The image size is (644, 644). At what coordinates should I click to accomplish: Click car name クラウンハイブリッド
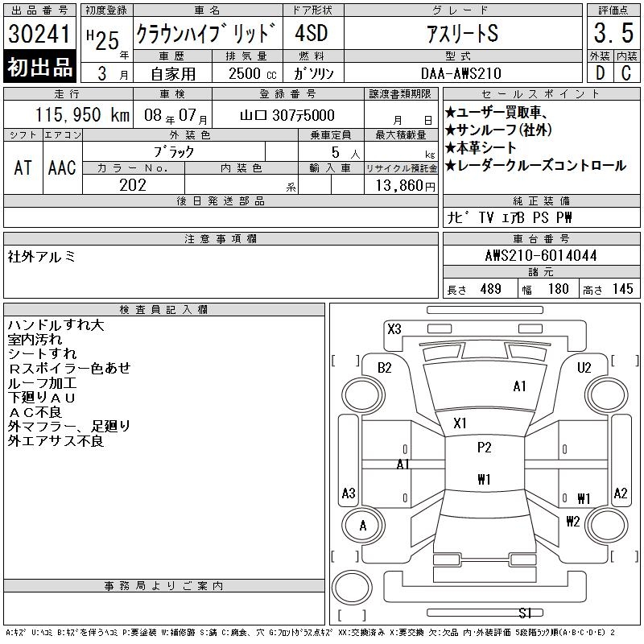[x=206, y=33]
